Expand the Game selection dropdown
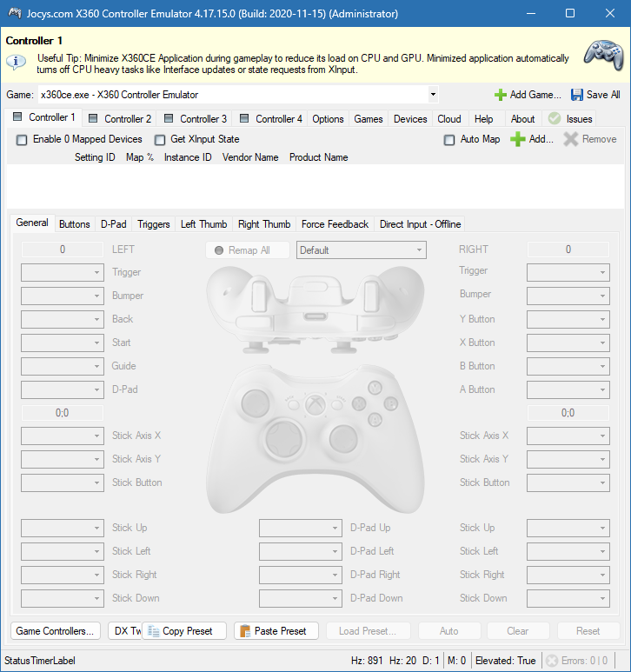 click(x=433, y=95)
